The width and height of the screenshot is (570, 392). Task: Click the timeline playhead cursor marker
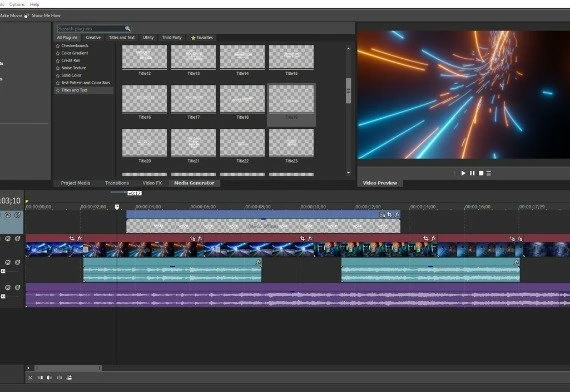click(x=117, y=207)
